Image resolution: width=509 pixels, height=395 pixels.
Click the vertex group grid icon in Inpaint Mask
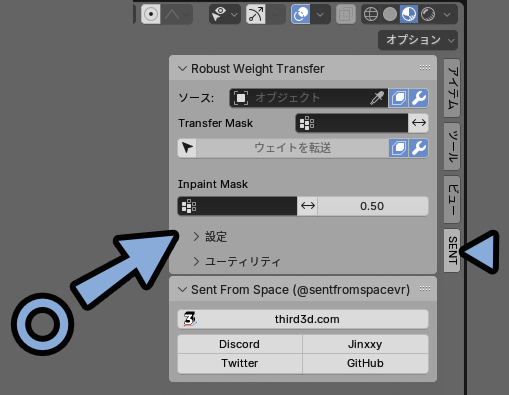coord(189,206)
